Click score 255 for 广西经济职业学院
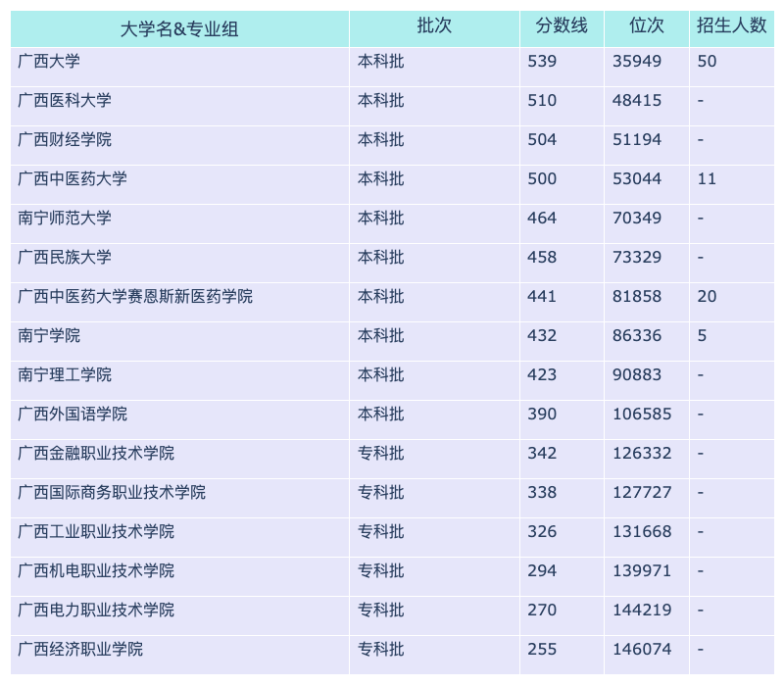Screen dimensions: 784x686 tap(542, 650)
